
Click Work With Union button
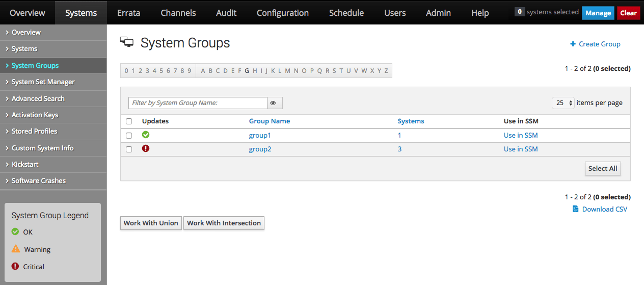pos(151,223)
